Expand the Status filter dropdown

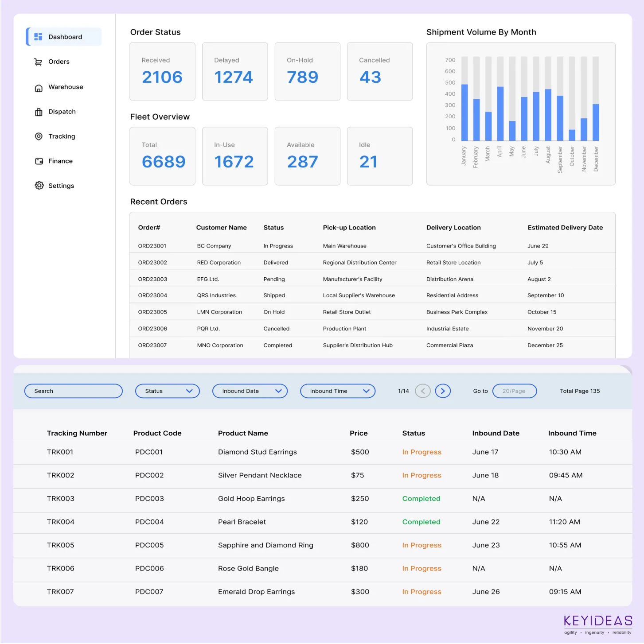[x=167, y=391]
